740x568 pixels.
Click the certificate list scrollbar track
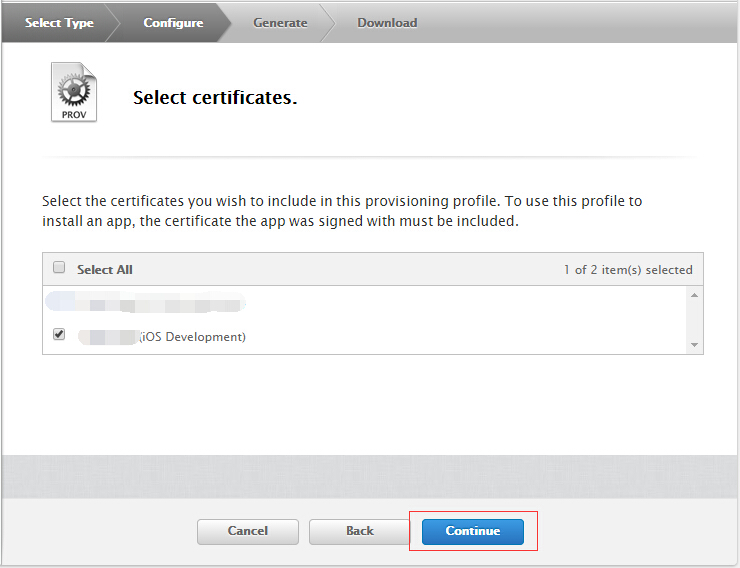[694, 320]
